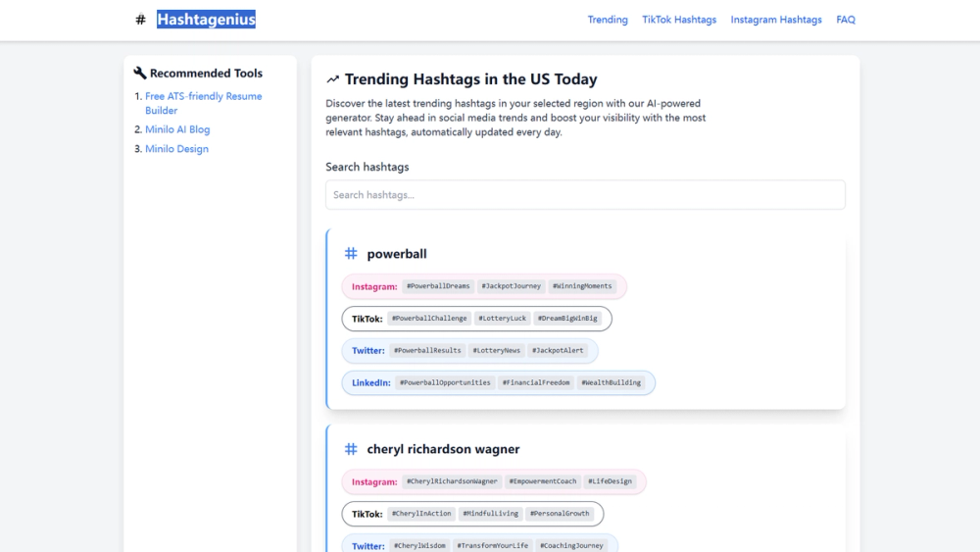Choose the #EmpowermentCoach hashtag chip

543,481
